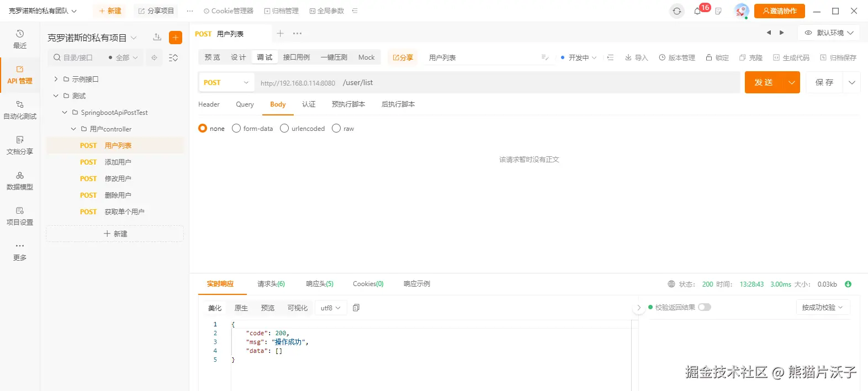This screenshot has width=868, height=391.
Task: Copy the response with the copy icon
Action: [356, 308]
